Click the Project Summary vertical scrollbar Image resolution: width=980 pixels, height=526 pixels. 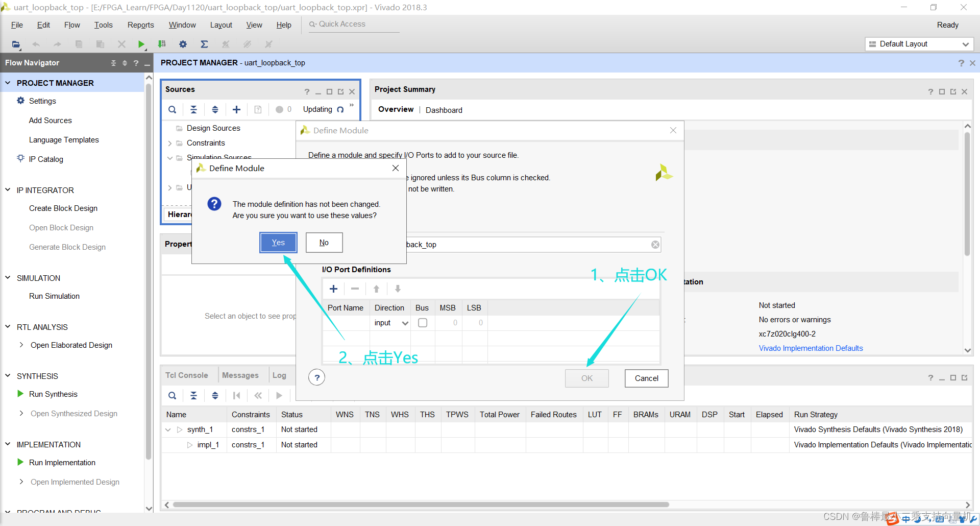pyautogui.click(x=967, y=194)
